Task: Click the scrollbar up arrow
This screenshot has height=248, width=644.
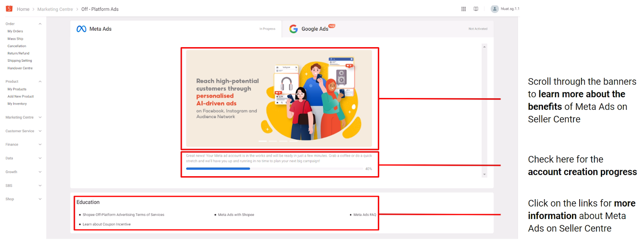Action: point(485,47)
